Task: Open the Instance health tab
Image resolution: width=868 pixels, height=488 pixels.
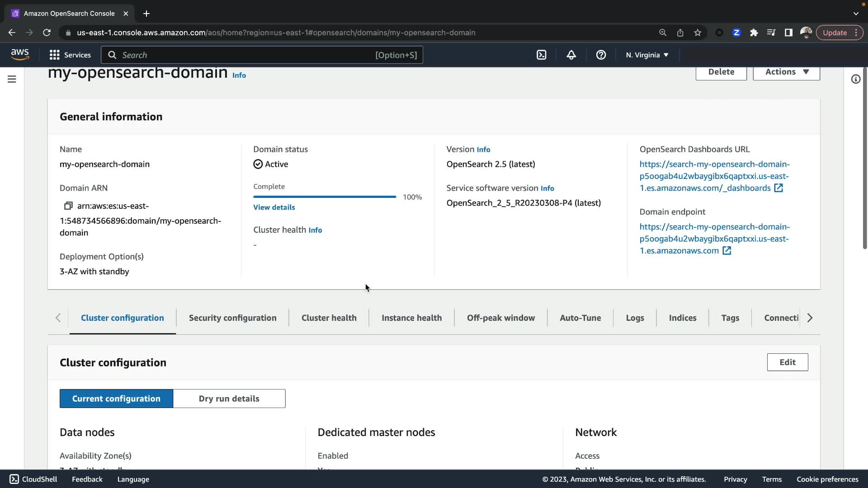Action: [411, 318]
